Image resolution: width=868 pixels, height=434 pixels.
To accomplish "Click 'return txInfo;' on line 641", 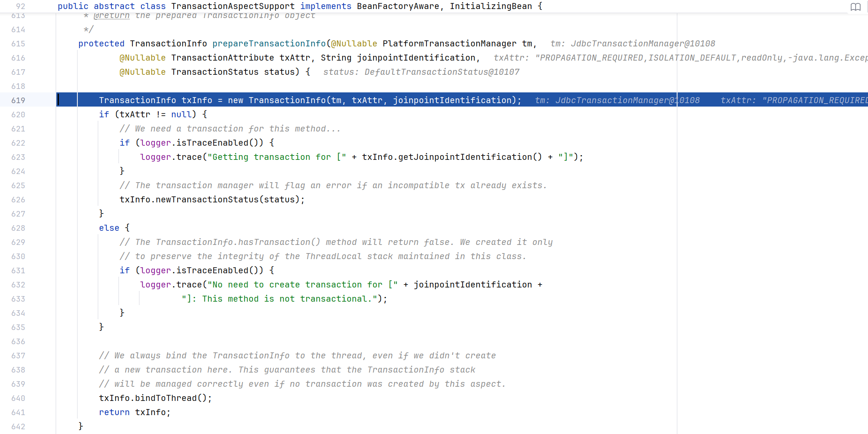I will click(x=135, y=412).
